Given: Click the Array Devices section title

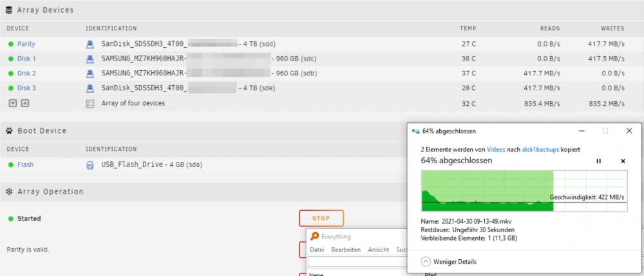Looking at the screenshot, I should pos(45,10).
